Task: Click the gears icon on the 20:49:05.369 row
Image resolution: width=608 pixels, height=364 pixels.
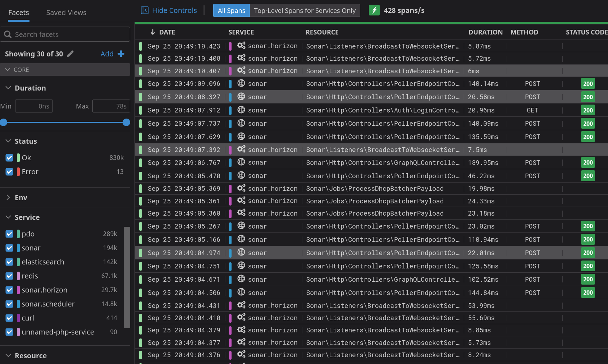Action: (241, 188)
